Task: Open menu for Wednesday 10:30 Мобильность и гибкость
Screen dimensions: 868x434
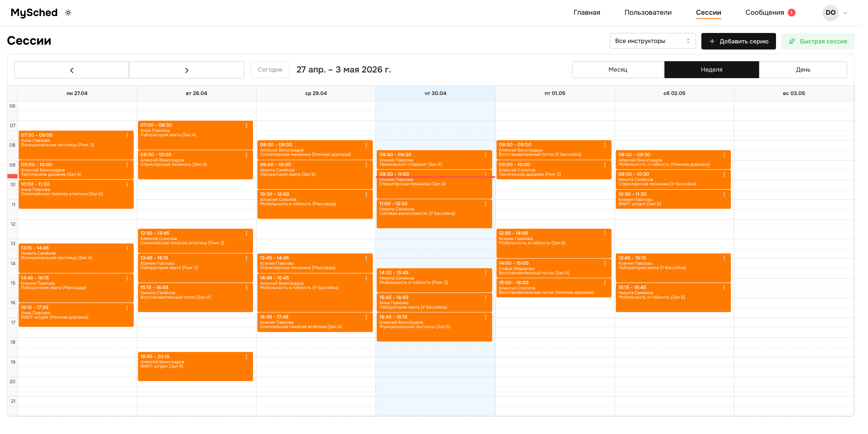Action: 366,195
